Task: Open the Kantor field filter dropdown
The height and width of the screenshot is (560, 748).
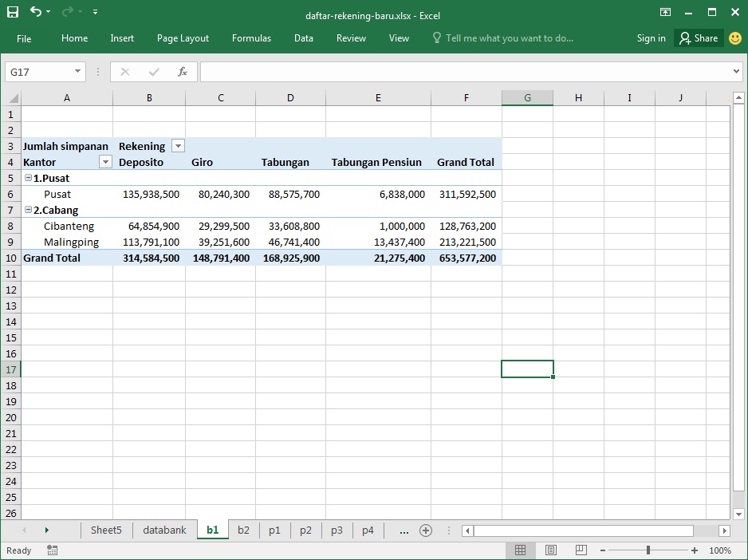Action: [104, 162]
